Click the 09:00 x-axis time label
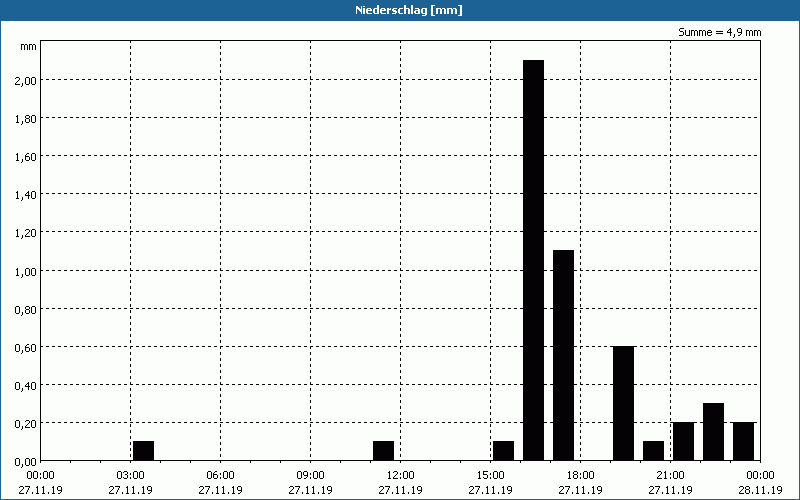 (x=311, y=476)
